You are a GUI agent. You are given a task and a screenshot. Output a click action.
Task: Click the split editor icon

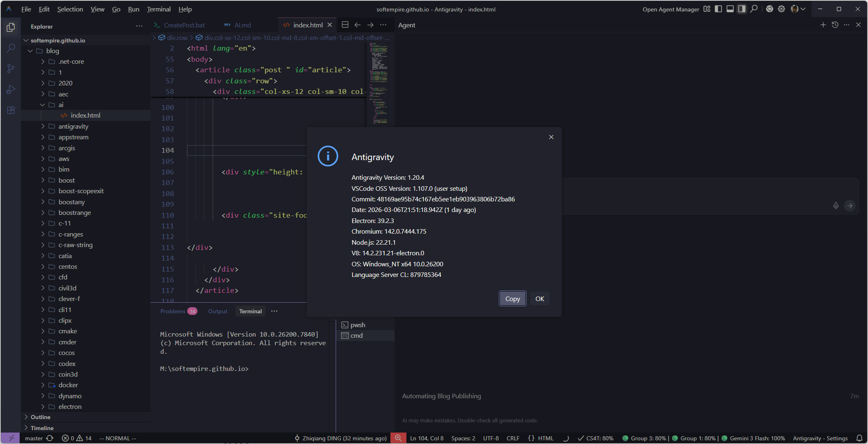tap(345, 25)
